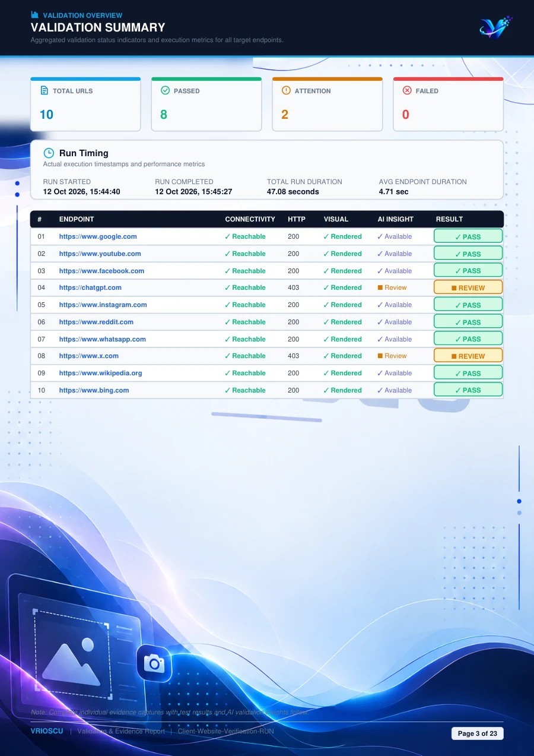The height and width of the screenshot is (756, 534).
Task: Click the 47.08 seconds duration value
Action: [293, 192]
